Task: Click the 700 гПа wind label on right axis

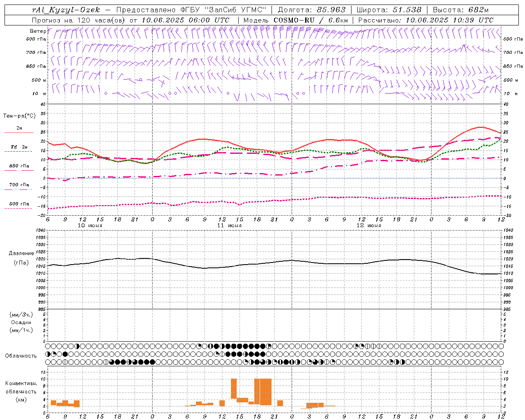Action: tap(513, 52)
